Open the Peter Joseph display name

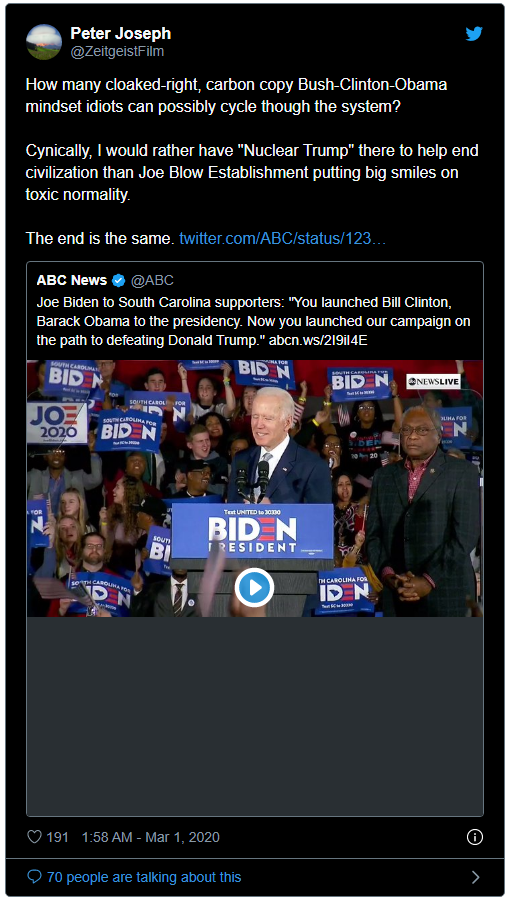click(x=121, y=34)
